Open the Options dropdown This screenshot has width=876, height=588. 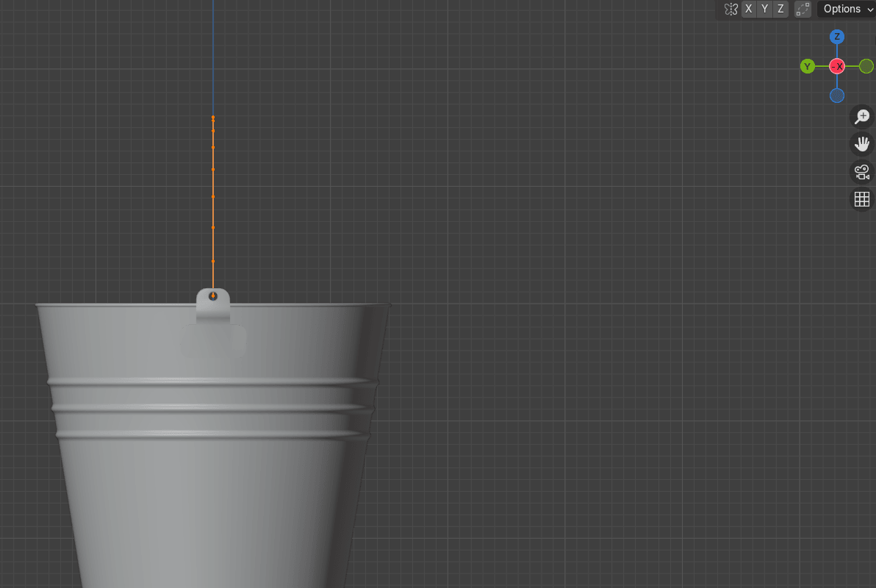847,10
